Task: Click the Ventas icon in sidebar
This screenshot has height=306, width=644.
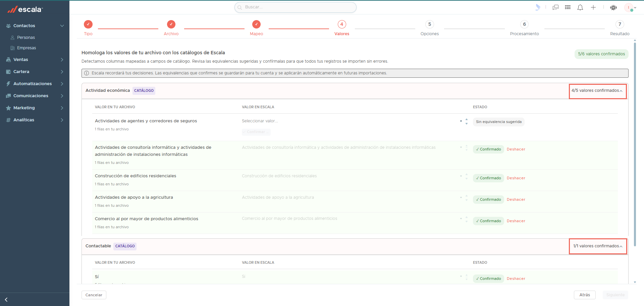Action: 8,60
